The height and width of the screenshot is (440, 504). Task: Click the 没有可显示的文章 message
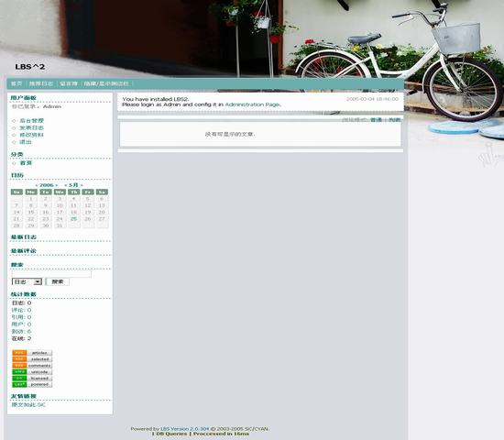pyautogui.click(x=230, y=134)
